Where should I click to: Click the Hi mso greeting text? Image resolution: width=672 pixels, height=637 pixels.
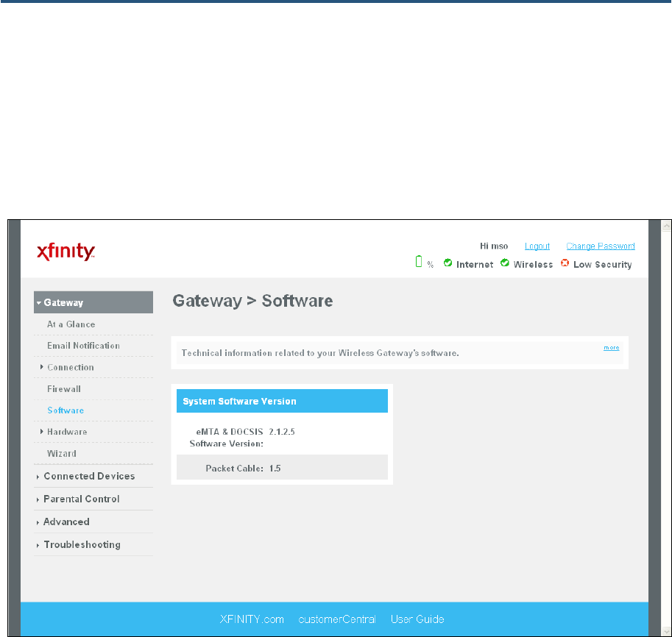coord(494,246)
